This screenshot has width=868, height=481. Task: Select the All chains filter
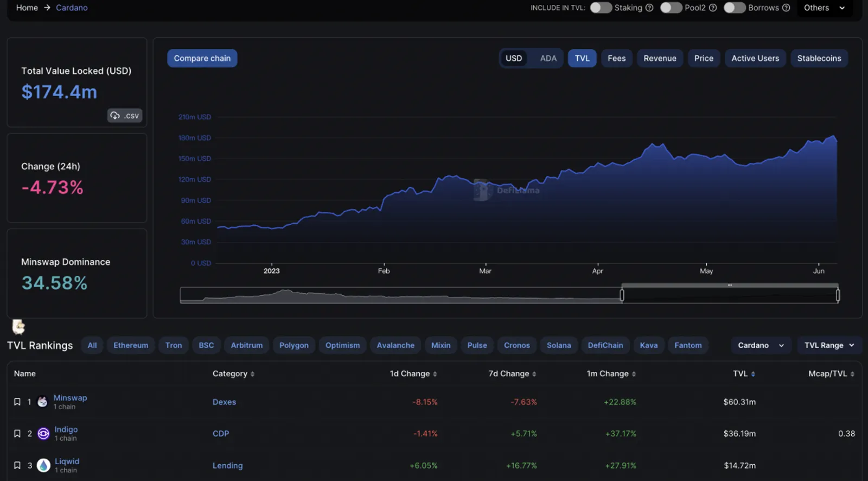(x=92, y=345)
